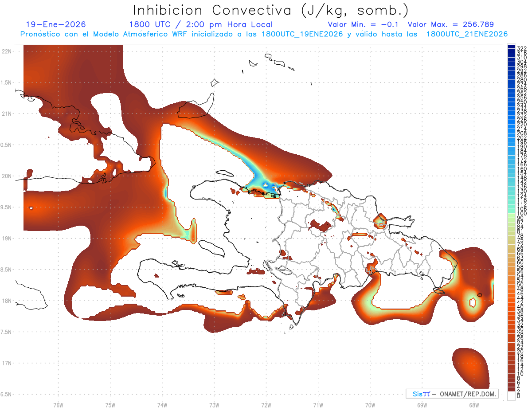Viewport: 532px width, 411px height.
Task: Click the "Valor Max. = 256.789" value
Action: 450,24
